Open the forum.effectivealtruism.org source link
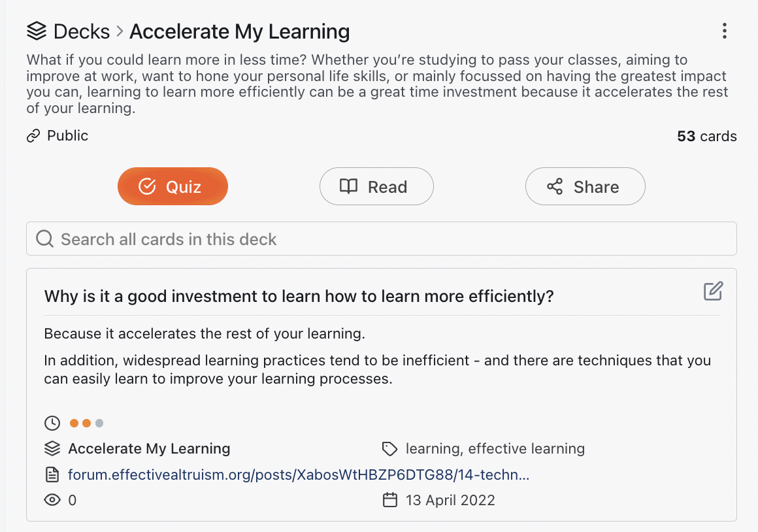This screenshot has width=758, height=532. (x=299, y=475)
